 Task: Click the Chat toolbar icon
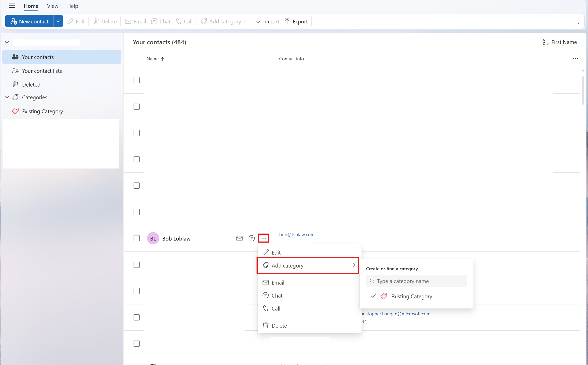154,21
